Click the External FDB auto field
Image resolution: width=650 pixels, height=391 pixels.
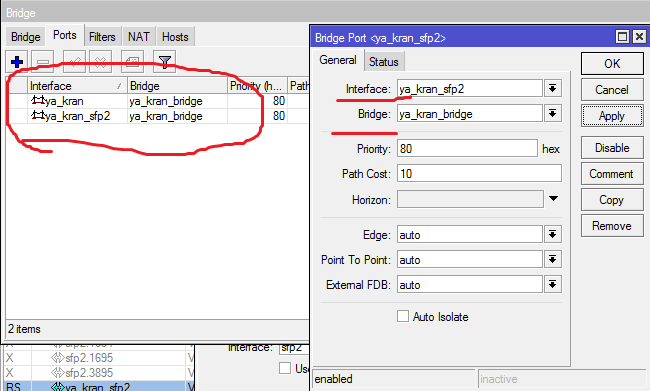[x=470, y=284]
